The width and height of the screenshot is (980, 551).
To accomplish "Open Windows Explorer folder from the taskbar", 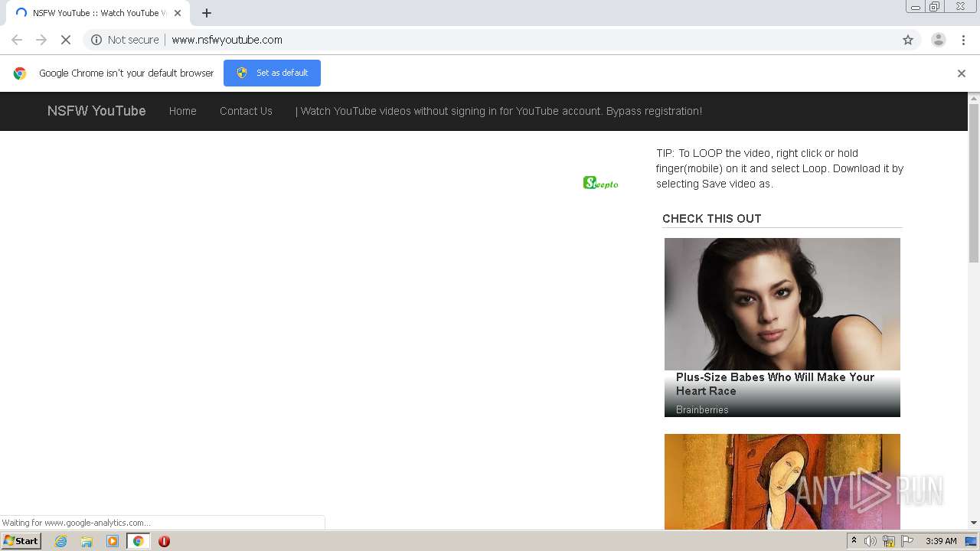I will tap(87, 541).
